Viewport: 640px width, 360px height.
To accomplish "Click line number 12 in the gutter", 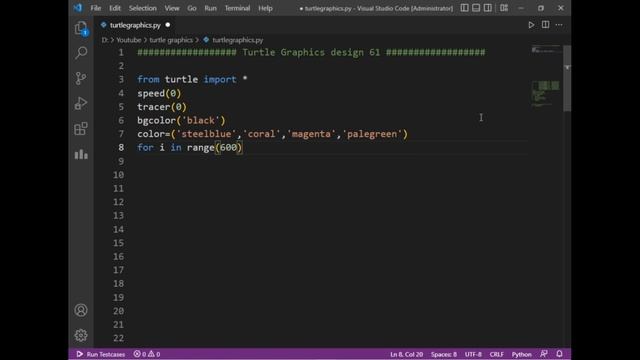I will (118, 202).
